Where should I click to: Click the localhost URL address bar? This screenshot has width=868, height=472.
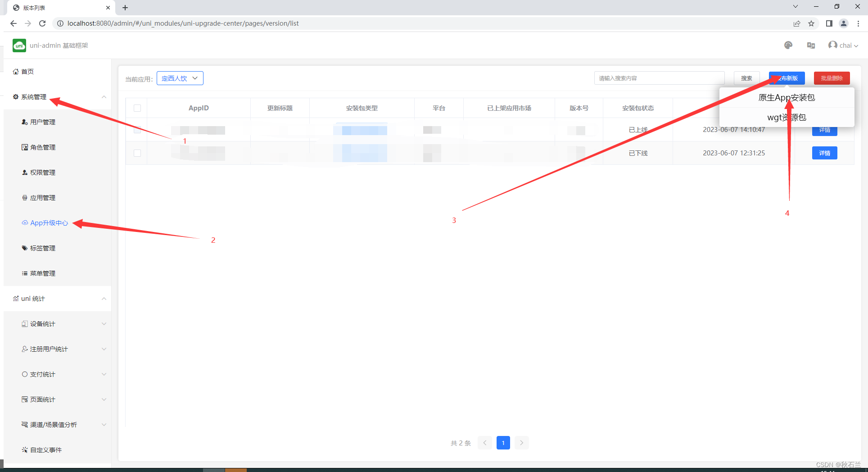click(183, 23)
